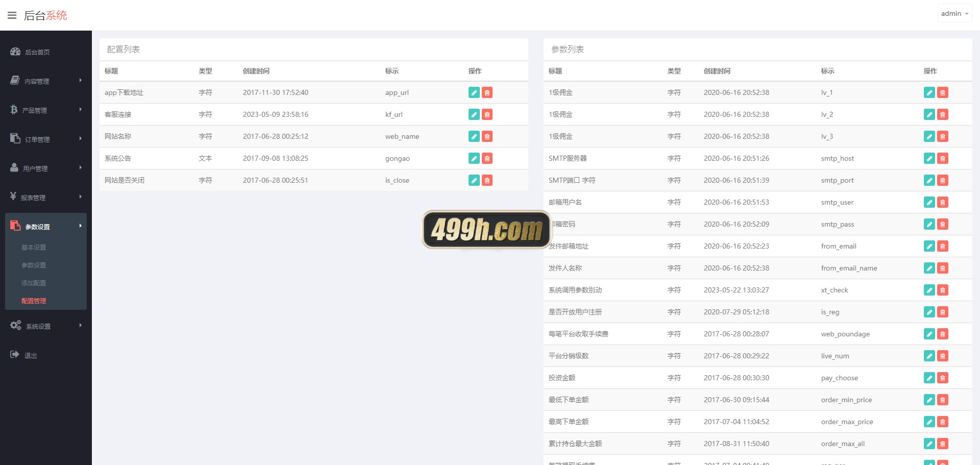Click the 参数列表 panel heading
The image size is (980, 465).
coord(568,50)
